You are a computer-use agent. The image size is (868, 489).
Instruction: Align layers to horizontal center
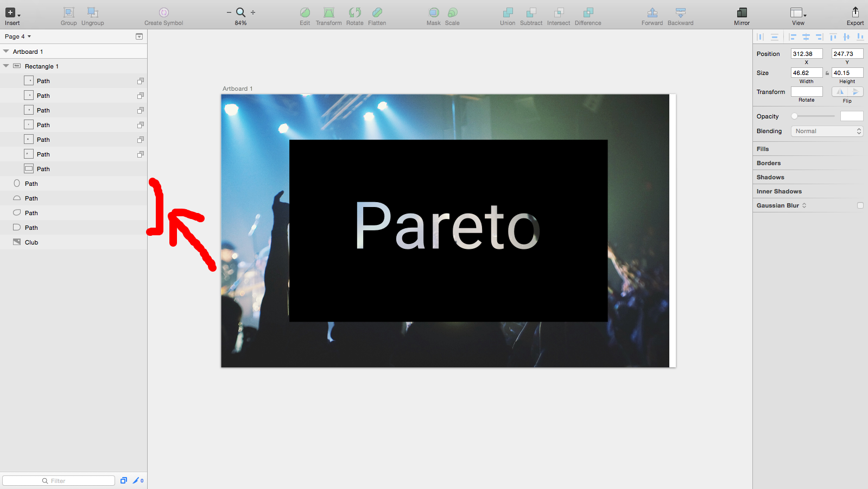pos(806,37)
